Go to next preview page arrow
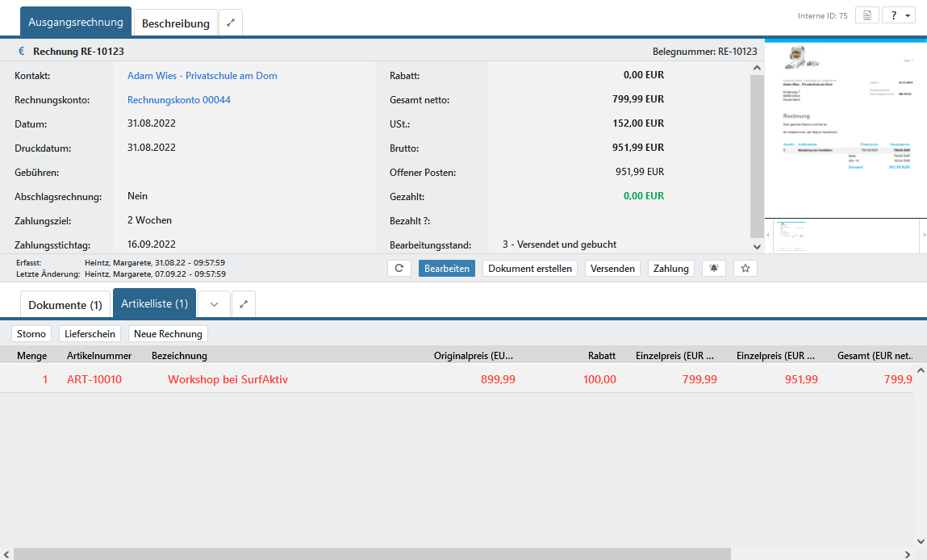927x560 pixels. (923, 235)
